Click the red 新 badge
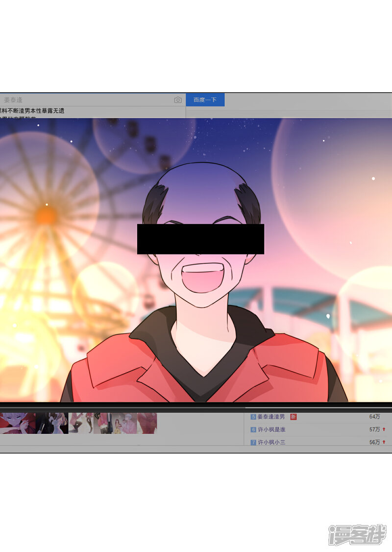Image resolution: width=392 pixels, height=552 pixels. pos(294,417)
